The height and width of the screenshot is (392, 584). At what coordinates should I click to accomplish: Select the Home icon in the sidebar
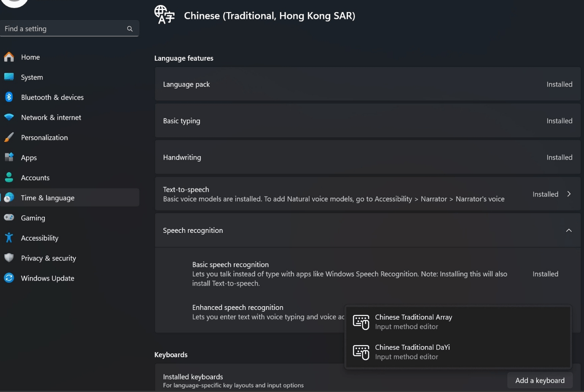pos(9,57)
